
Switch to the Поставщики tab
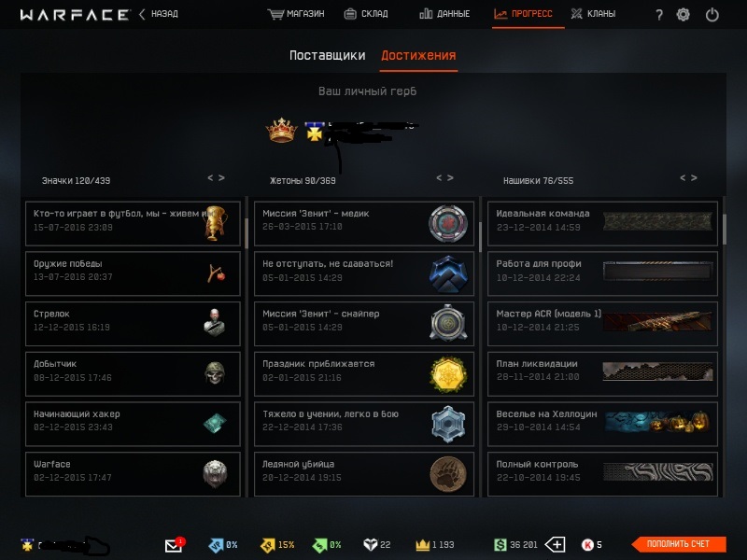[328, 55]
